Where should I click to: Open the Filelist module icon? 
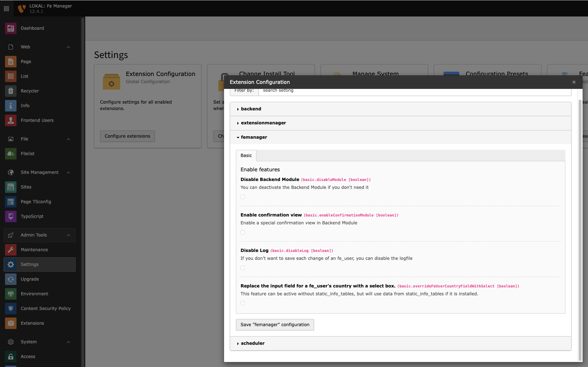(11, 154)
